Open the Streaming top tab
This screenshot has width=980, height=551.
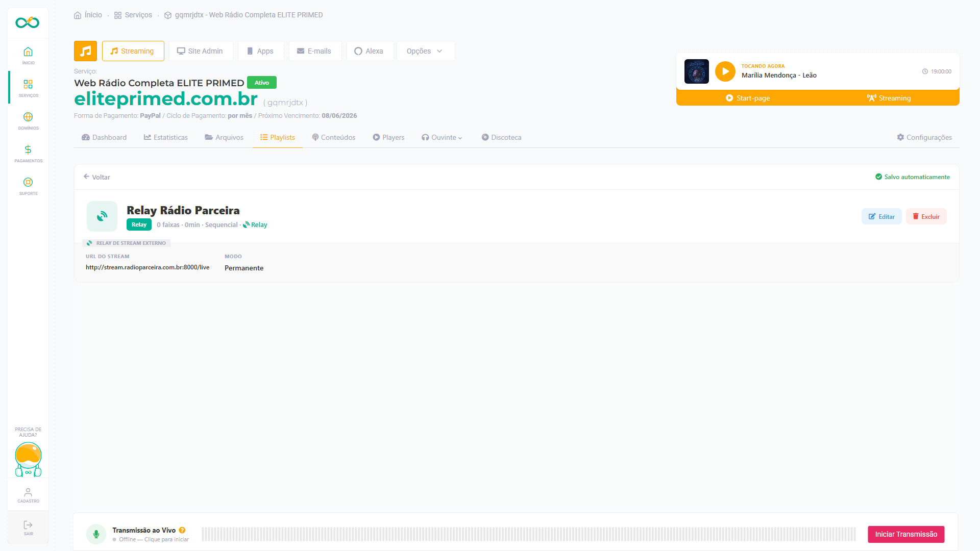click(x=133, y=51)
